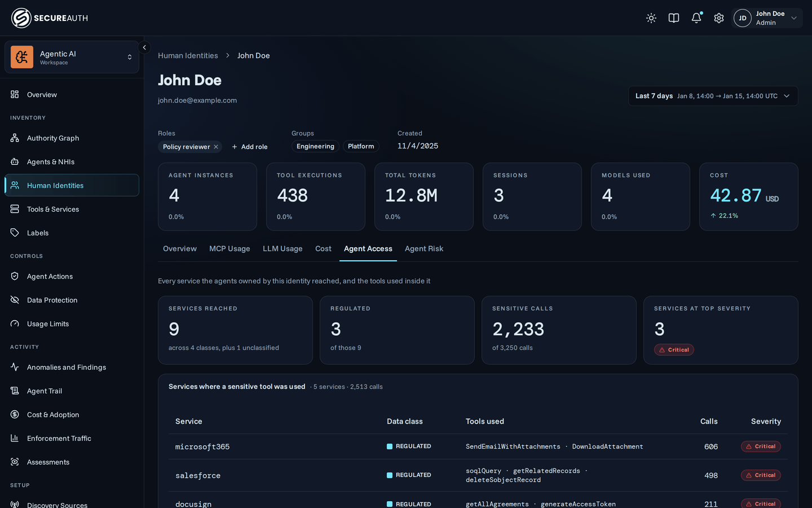
Task: Click the SecureAuth logo icon
Action: coord(21,18)
